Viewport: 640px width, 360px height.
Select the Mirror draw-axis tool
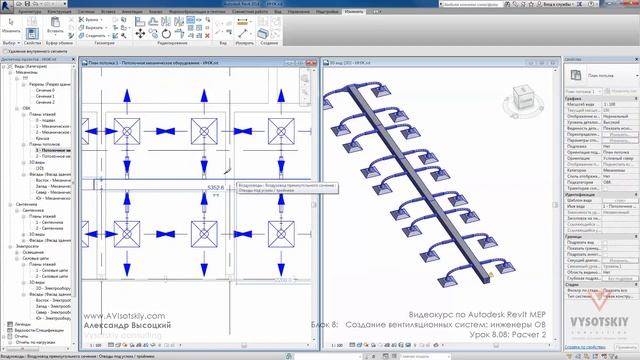pyautogui.click(x=179, y=21)
